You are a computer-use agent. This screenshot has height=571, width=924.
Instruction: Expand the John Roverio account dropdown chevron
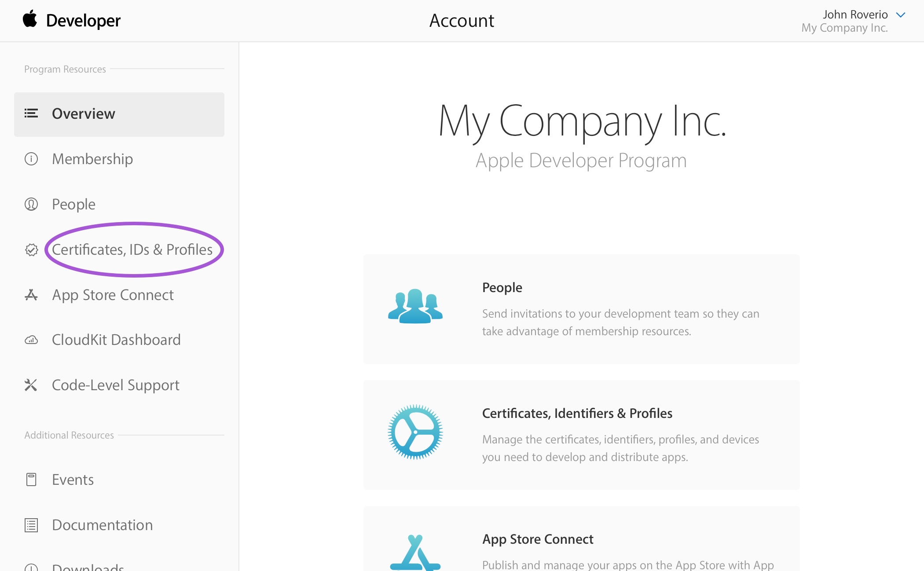click(x=901, y=15)
